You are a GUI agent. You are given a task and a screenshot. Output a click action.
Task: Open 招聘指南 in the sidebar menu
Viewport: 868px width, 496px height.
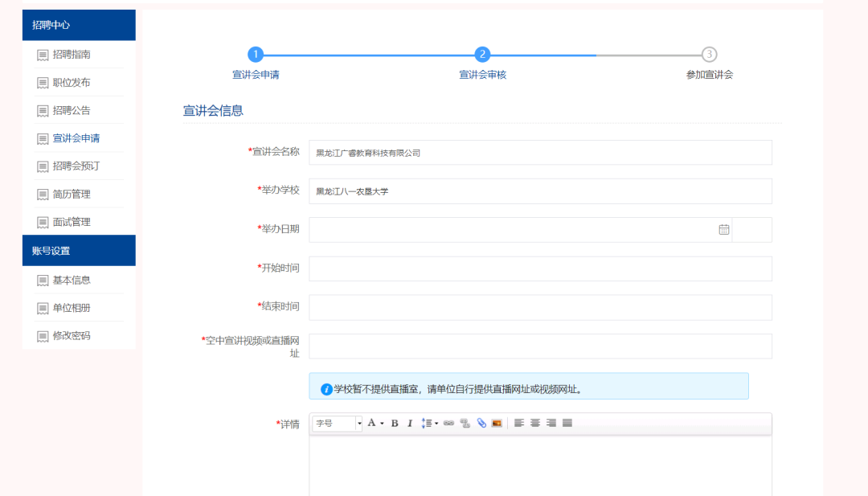pyautogui.click(x=72, y=55)
